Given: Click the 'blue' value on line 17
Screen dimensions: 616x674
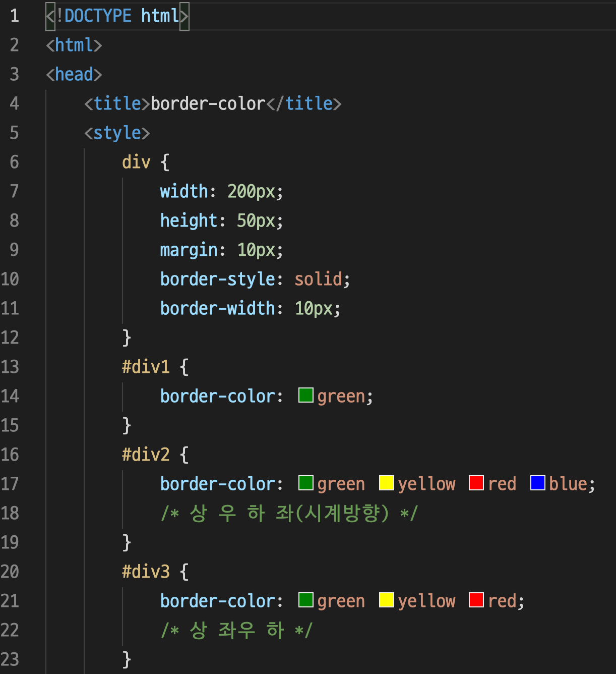Looking at the screenshot, I should click(568, 484).
